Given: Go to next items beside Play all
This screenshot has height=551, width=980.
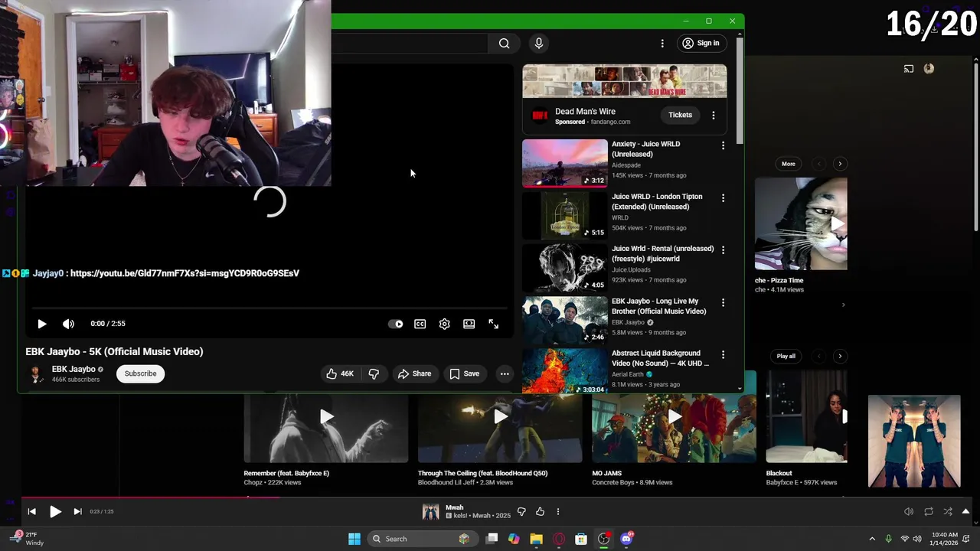Looking at the screenshot, I should coord(840,356).
